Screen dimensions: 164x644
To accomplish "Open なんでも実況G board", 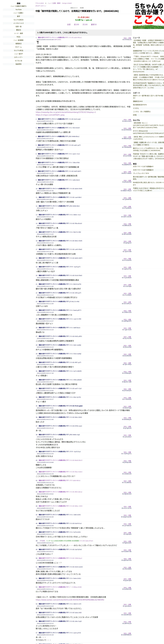I will (18, 20).
